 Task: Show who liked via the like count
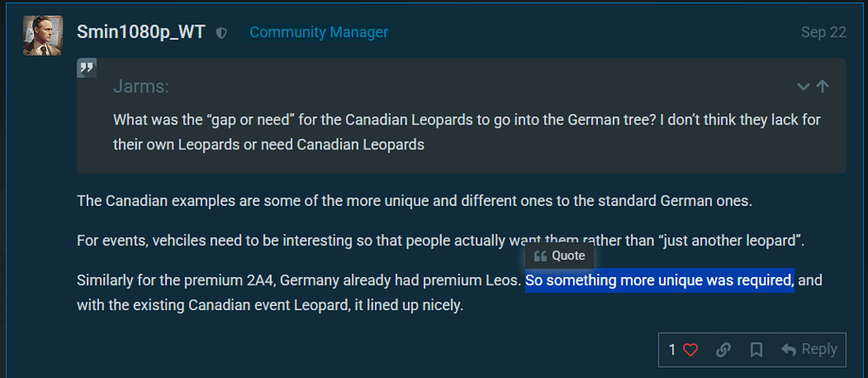pyautogui.click(x=672, y=350)
